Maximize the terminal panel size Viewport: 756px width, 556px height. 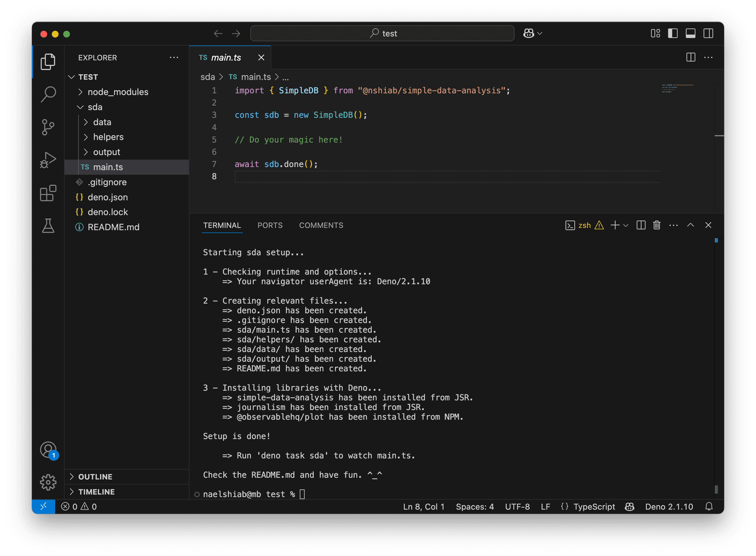(691, 225)
